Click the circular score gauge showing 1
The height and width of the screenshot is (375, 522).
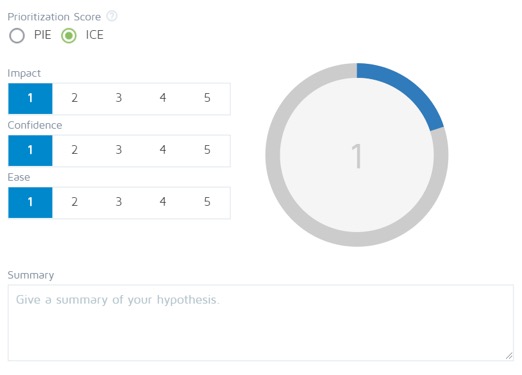[x=357, y=155]
